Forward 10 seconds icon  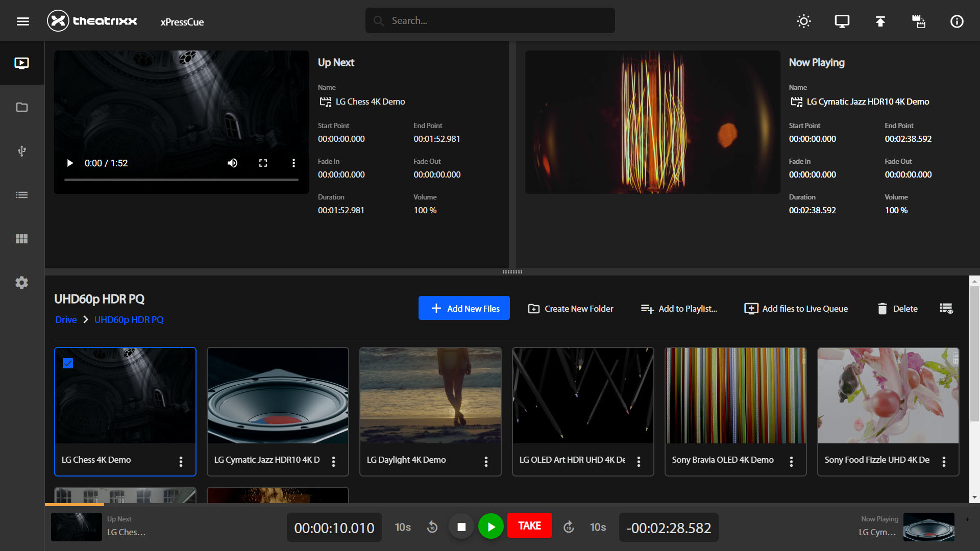click(x=569, y=527)
